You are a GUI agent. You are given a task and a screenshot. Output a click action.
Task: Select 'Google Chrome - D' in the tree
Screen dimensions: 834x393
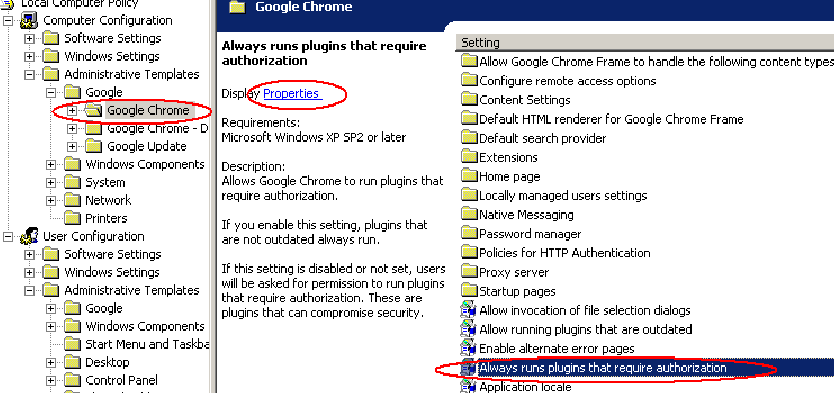pyautogui.click(x=157, y=129)
